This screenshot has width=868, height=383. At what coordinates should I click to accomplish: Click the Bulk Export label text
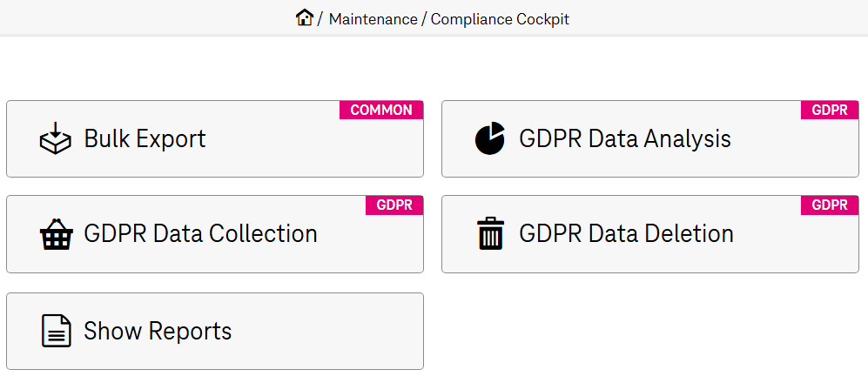pos(145,138)
